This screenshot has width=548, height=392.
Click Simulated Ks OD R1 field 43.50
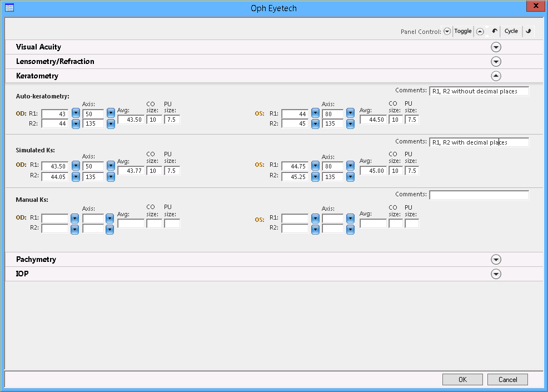[x=55, y=166]
